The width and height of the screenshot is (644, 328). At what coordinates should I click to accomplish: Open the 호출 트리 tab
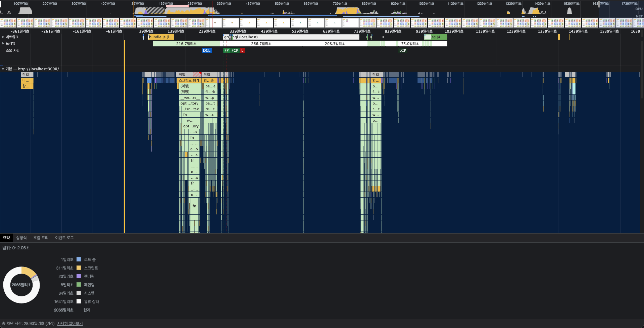coord(41,238)
